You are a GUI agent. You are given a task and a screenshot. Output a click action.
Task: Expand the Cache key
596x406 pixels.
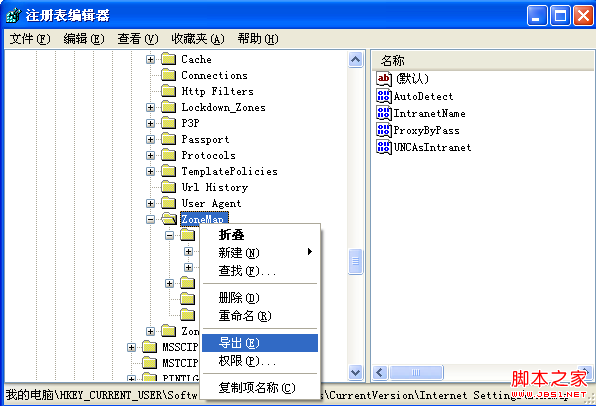click(x=151, y=59)
